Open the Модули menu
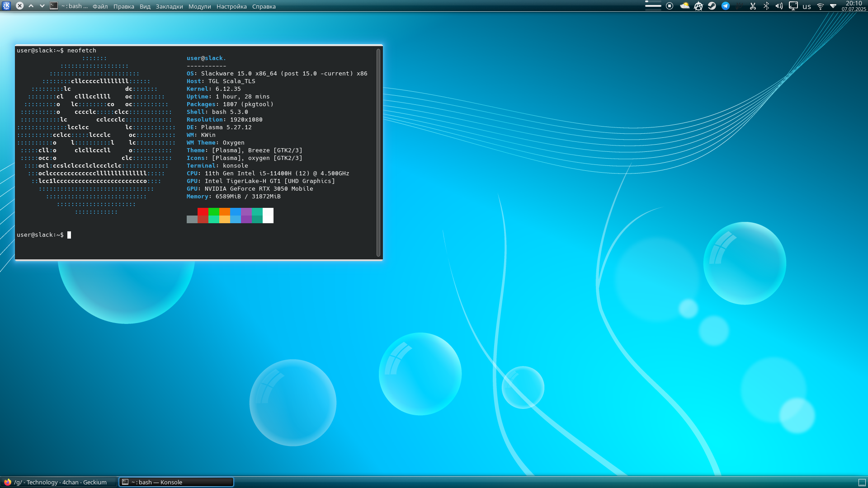Viewport: 868px width, 488px height. [200, 6]
